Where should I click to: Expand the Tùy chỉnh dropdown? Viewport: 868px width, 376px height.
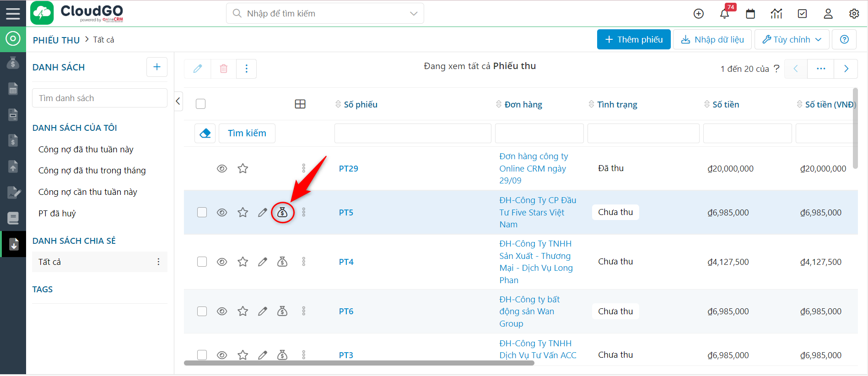point(792,39)
